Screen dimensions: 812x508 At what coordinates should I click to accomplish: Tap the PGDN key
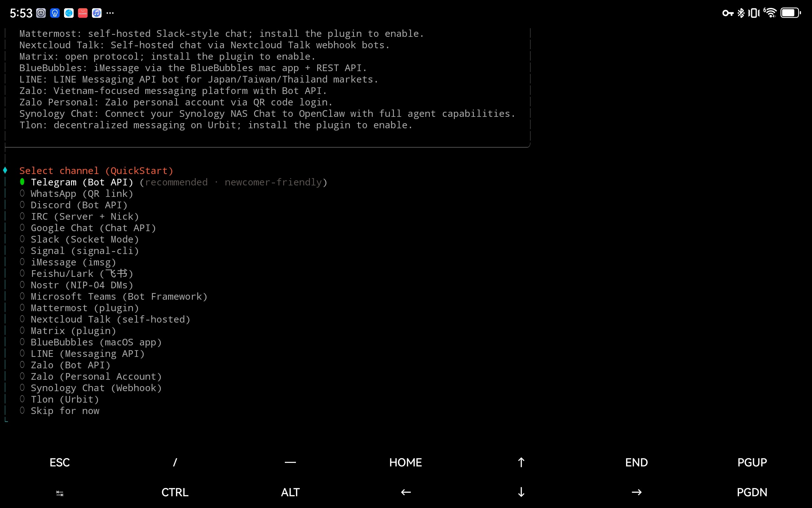tap(752, 492)
